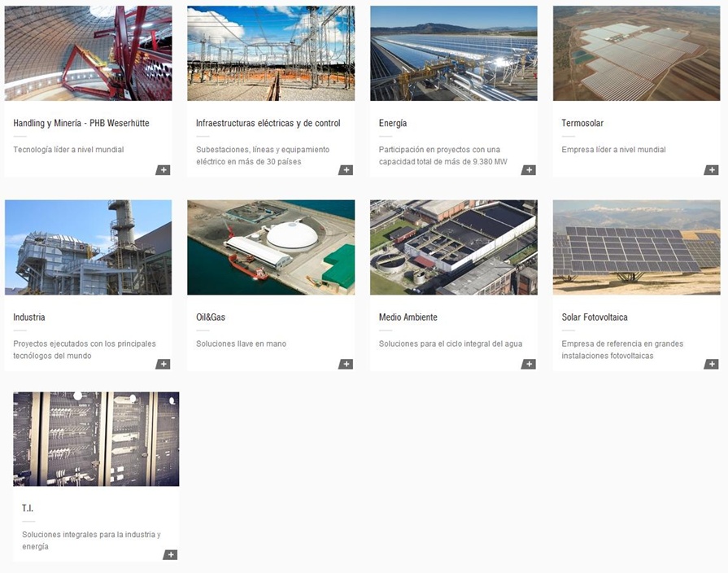Select 'Empresa de referencia en grandes' description
Screen dimensions: 728x573
click(622, 344)
